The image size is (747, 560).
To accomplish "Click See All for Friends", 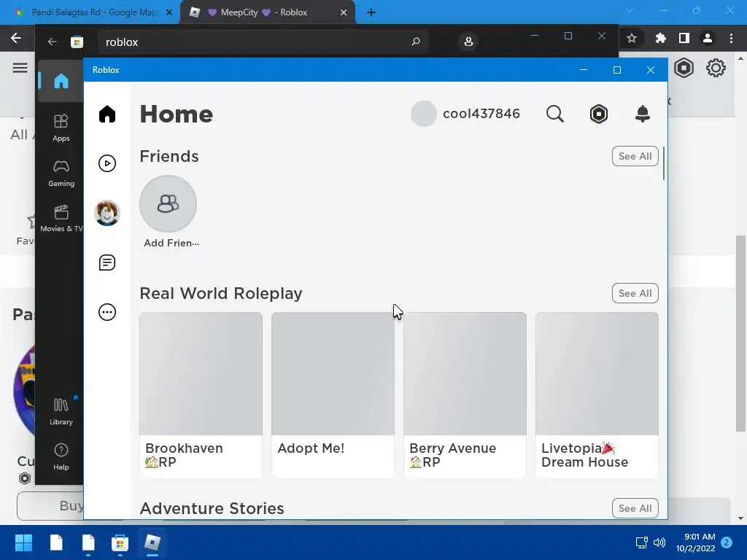I will click(x=635, y=156).
